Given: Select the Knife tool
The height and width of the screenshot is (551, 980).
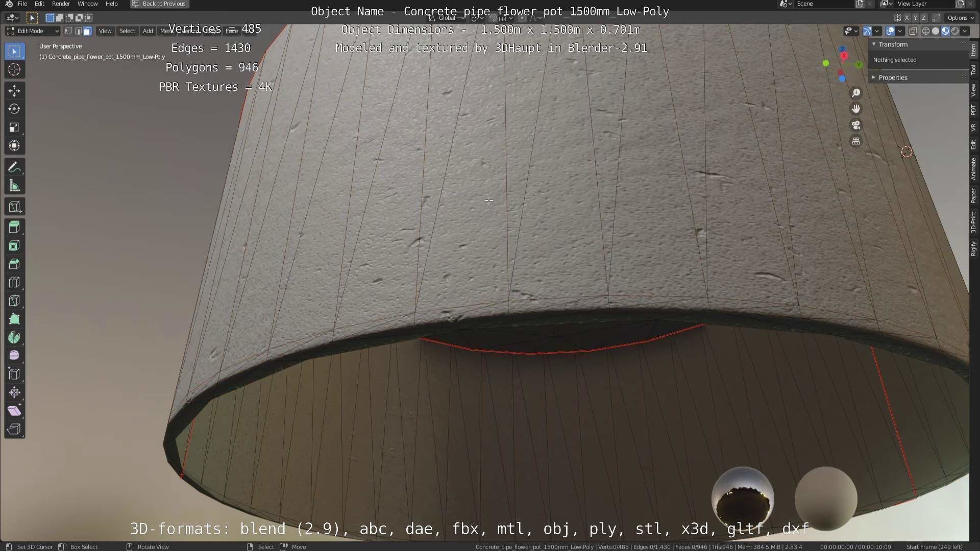Looking at the screenshot, I should (x=14, y=301).
